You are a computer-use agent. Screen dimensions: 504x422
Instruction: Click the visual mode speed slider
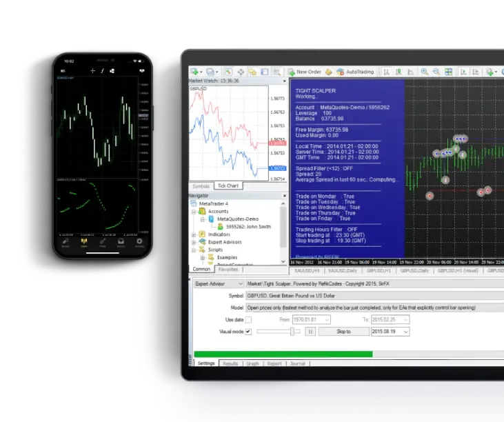276,332
